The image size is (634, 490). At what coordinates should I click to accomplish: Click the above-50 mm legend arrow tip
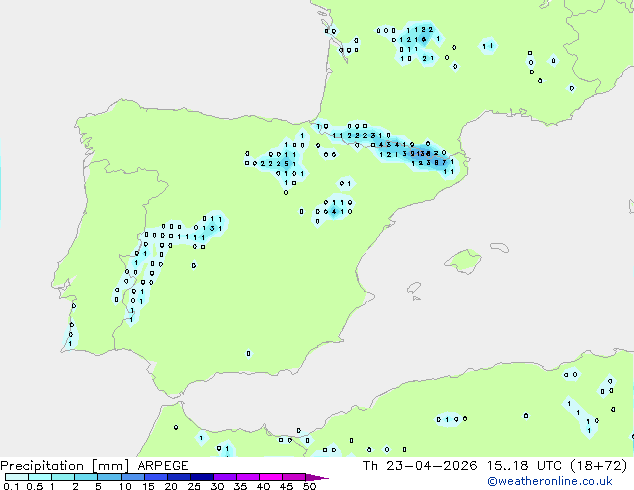[x=317, y=477]
